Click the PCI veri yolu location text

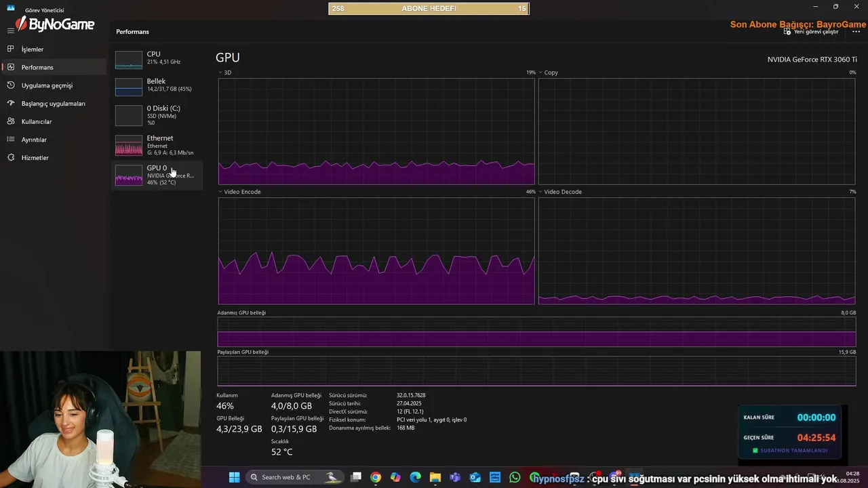431,420
